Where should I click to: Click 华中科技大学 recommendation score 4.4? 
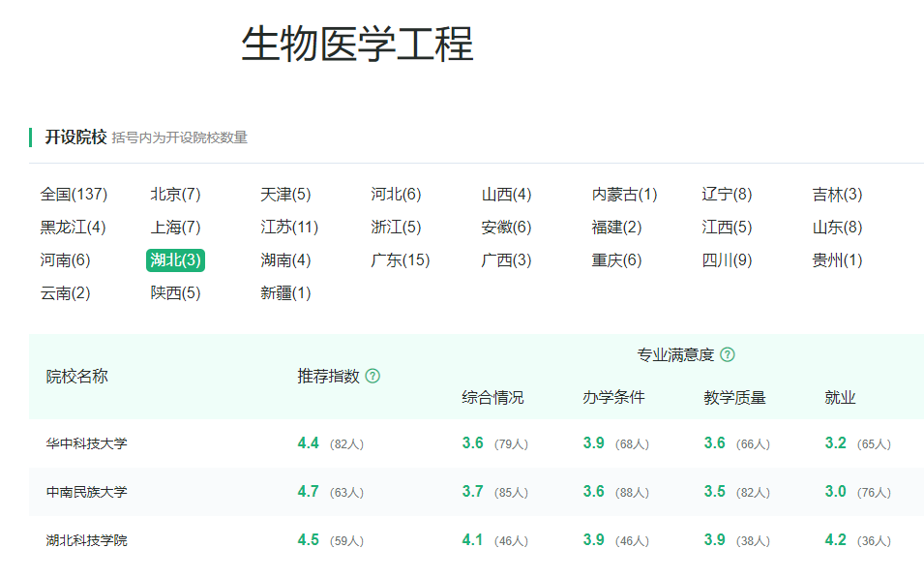[308, 443]
